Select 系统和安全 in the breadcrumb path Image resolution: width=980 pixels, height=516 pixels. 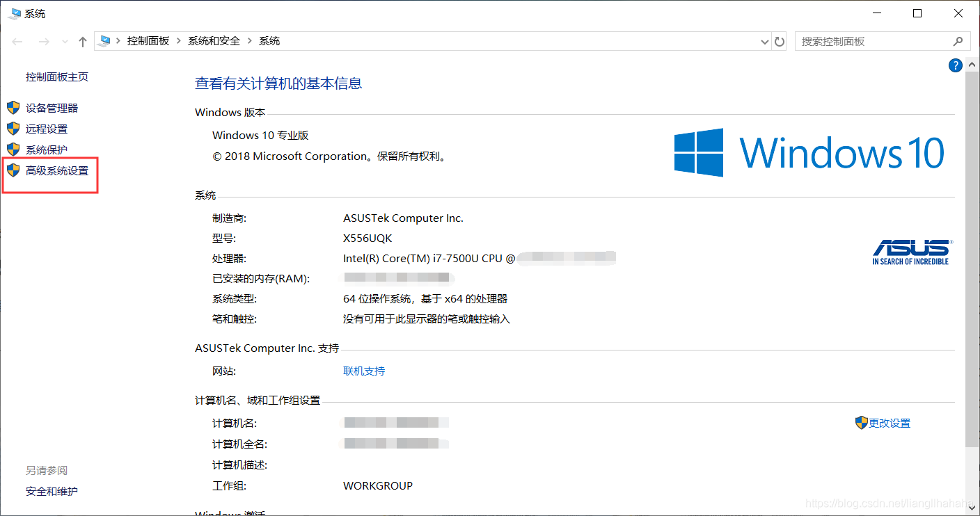point(214,41)
